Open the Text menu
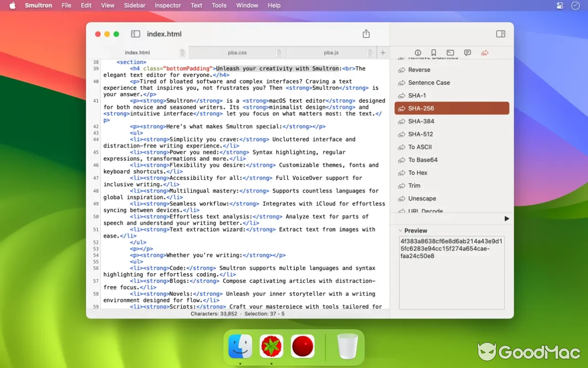The width and height of the screenshot is (588, 368). [x=196, y=6]
